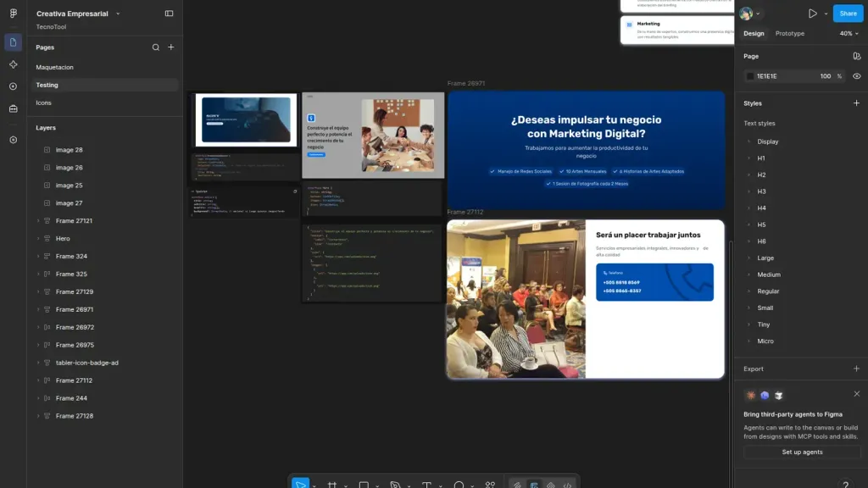The height and width of the screenshot is (488, 868).
Task: Expand the tabler-icon-badge-ad layer
Action: point(38,363)
